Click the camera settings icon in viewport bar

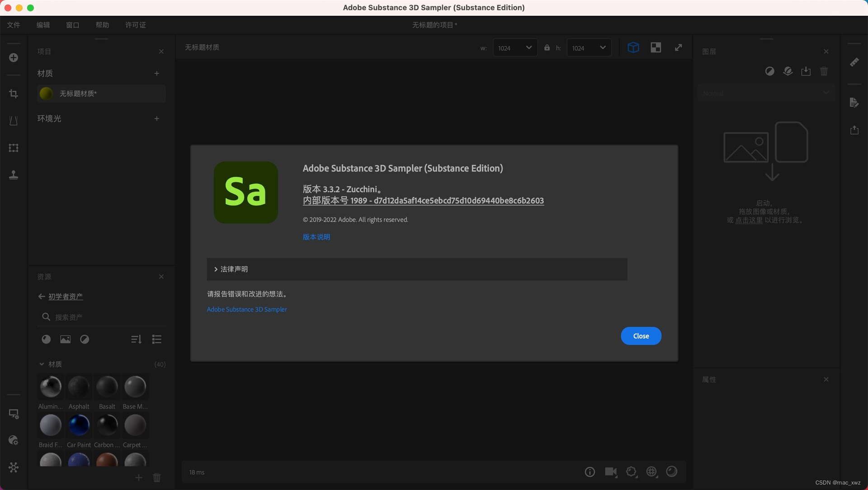point(611,472)
